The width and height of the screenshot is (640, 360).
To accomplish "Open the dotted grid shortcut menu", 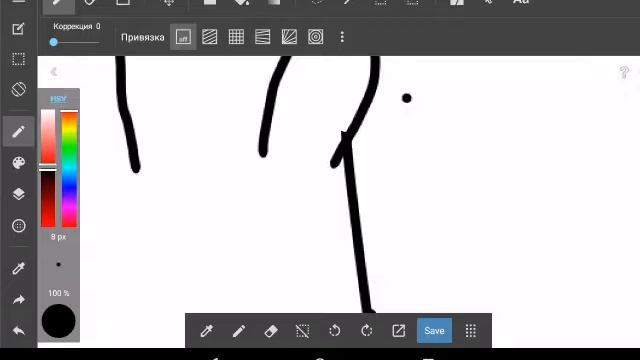I will click(471, 331).
